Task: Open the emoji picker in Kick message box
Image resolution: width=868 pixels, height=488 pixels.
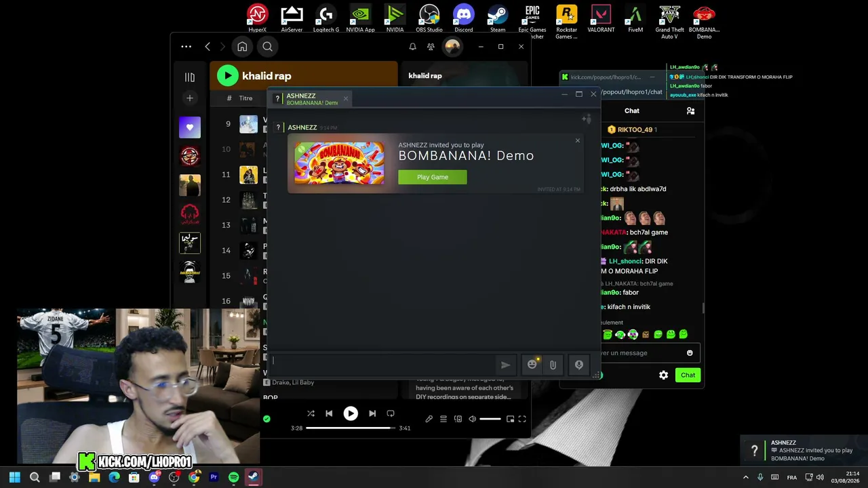Action: click(x=690, y=353)
